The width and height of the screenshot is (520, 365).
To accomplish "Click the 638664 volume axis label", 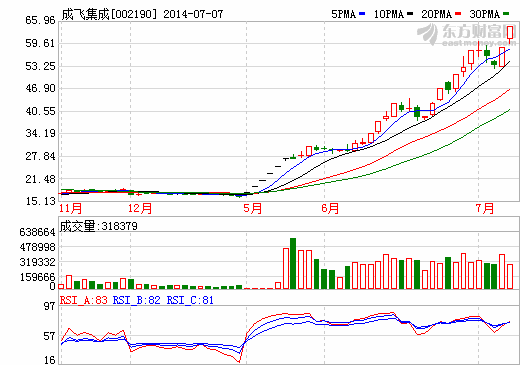I will [37, 232].
